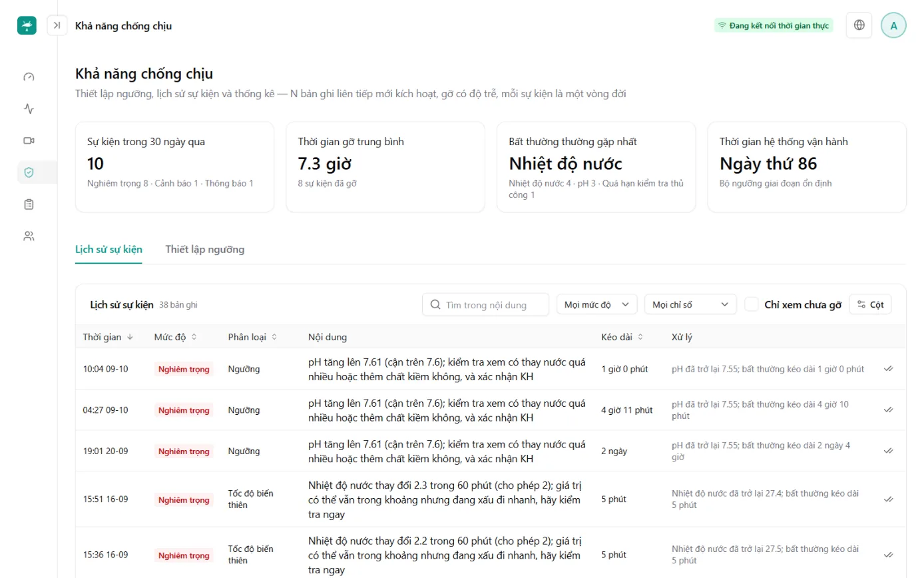Open the clipboard icon in sidebar
This screenshot has width=924, height=578.
coord(29,204)
